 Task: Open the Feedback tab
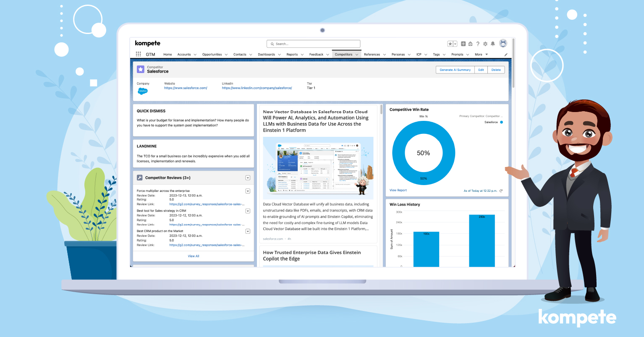[x=316, y=55]
